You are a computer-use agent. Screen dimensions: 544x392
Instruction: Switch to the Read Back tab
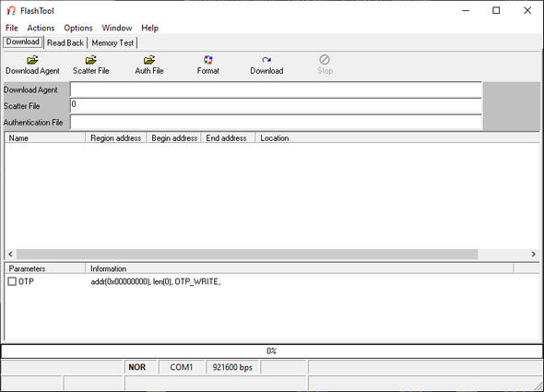click(x=65, y=42)
